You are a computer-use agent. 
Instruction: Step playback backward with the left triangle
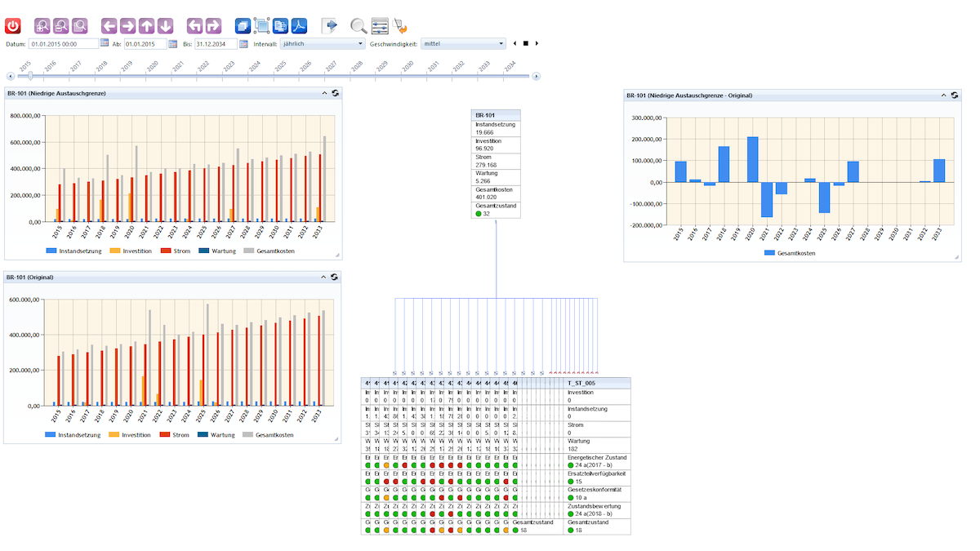[x=514, y=43]
